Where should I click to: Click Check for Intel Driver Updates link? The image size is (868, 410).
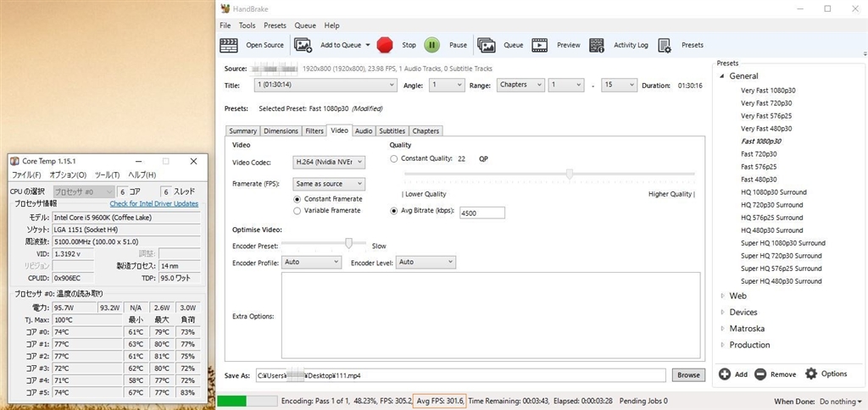pos(154,204)
